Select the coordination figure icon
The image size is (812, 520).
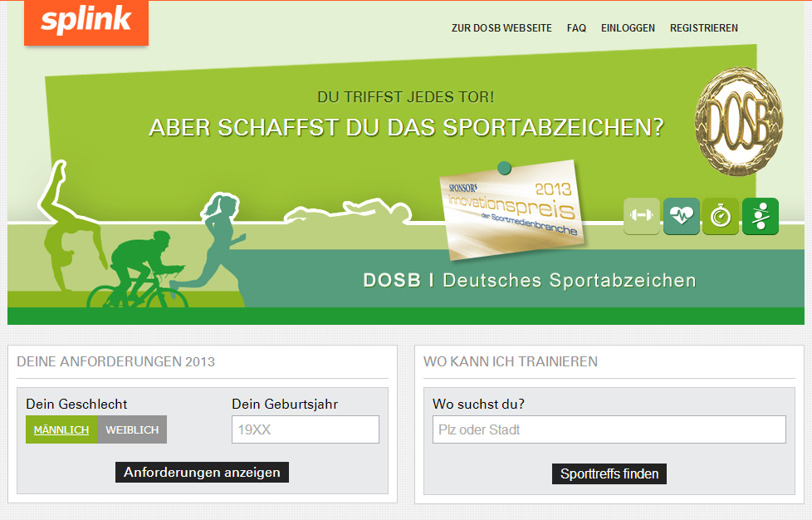(761, 216)
